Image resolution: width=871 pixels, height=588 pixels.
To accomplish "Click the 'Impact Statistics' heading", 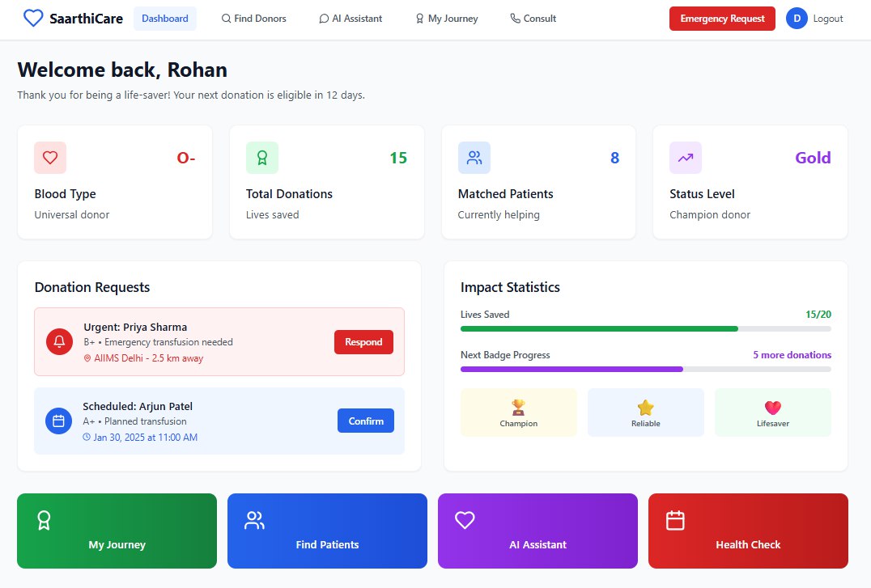I will point(510,287).
